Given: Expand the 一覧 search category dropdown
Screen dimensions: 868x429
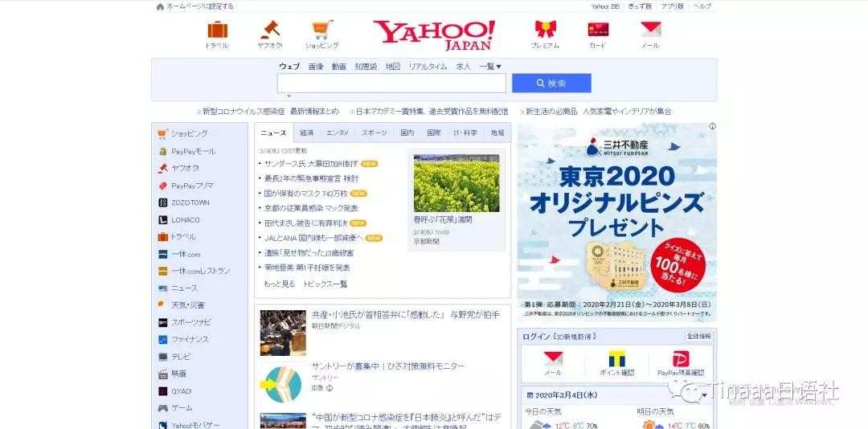Looking at the screenshot, I should (x=490, y=67).
